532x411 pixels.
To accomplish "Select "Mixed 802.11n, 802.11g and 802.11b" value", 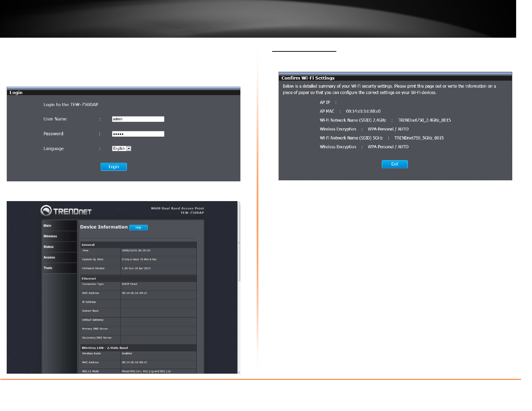I will click(146, 372).
